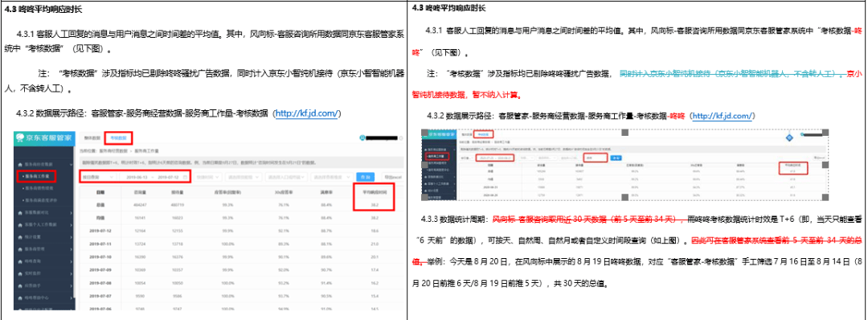Click the 2019-07-10 row label in the table
The width and height of the screenshot is (868, 320).
[100, 256]
